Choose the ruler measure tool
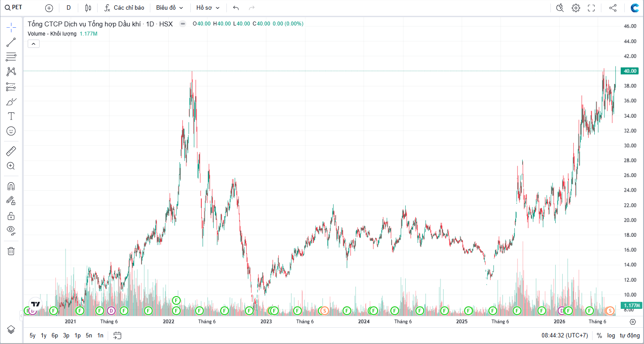This screenshot has height=344, width=644. click(x=11, y=152)
